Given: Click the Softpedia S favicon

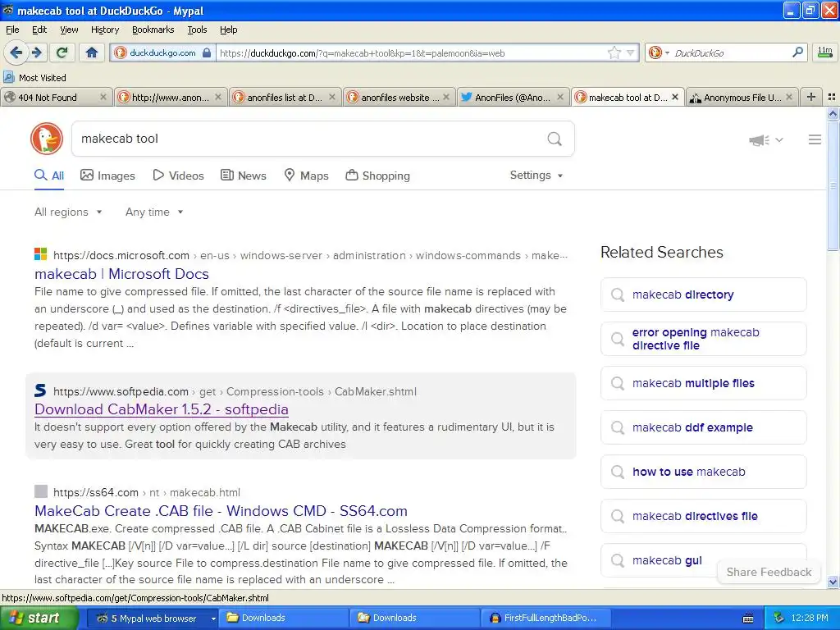Looking at the screenshot, I should [41, 390].
